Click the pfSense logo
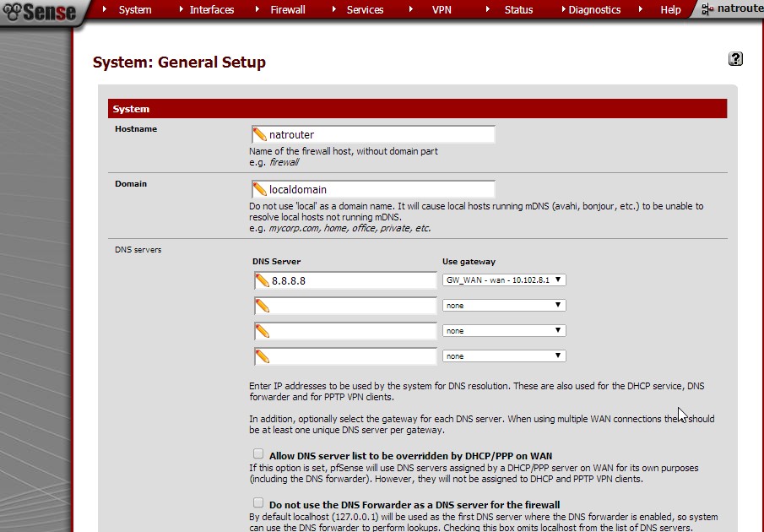Image resolution: width=764 pixels, height=532 pixels. tap(40, 11)
